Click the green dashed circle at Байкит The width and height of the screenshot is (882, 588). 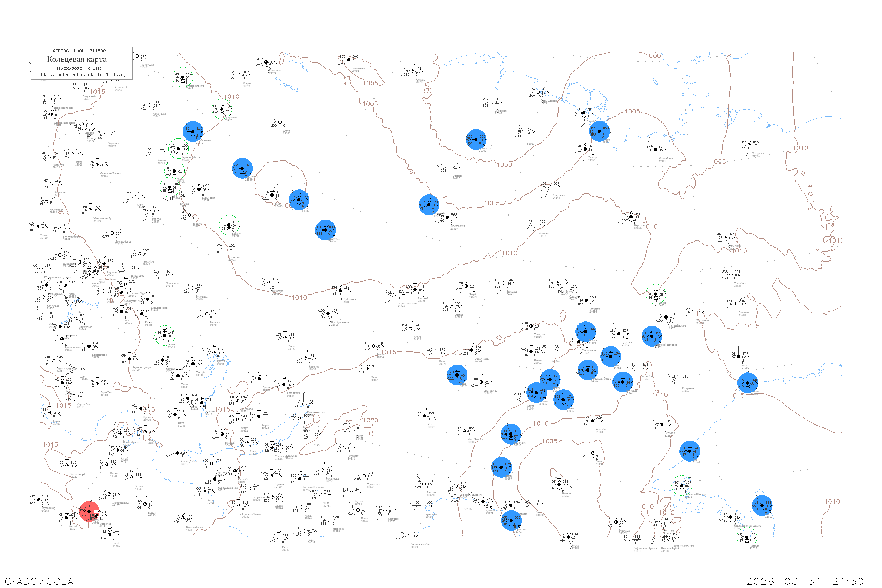pyautogui.click(x=229, y=225)
